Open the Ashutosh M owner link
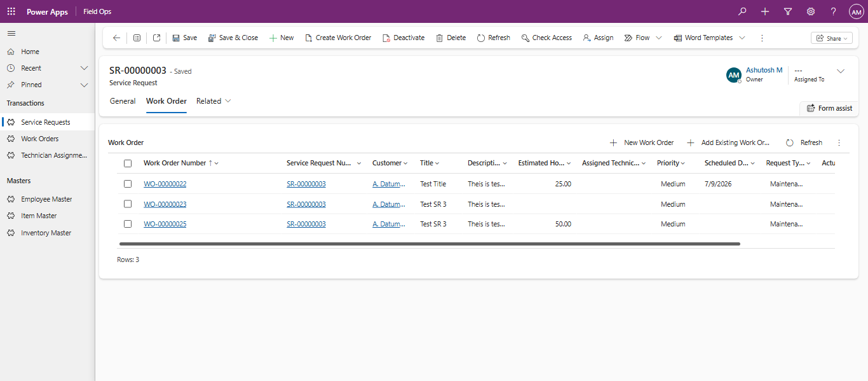868x381 pixels. pyautogui.click(x=764, y=70)
